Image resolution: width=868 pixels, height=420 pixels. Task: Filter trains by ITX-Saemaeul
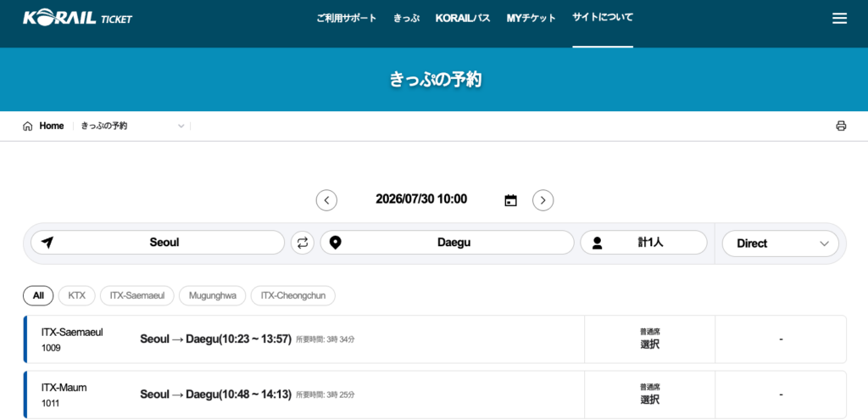tap(137, 295)
